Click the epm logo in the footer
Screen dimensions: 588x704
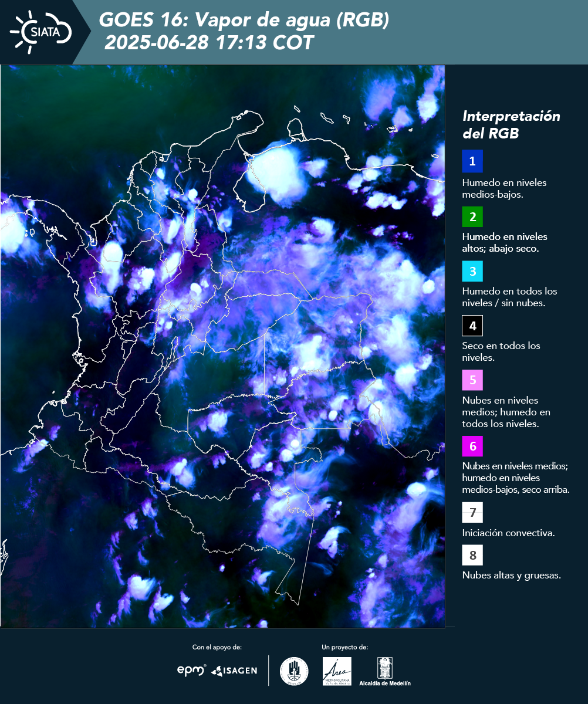click(x=191, y=670)
